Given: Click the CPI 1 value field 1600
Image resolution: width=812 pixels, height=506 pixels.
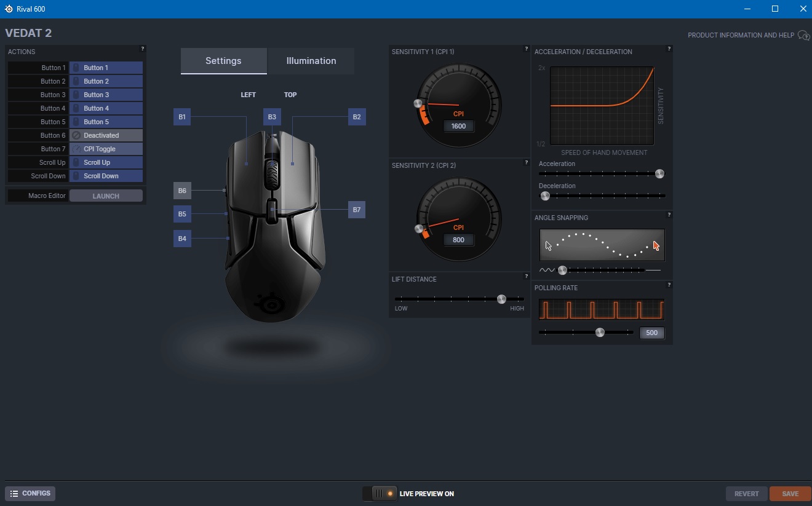Looking at the screenshot, I should pyautogui.click(x=458, y=126).
